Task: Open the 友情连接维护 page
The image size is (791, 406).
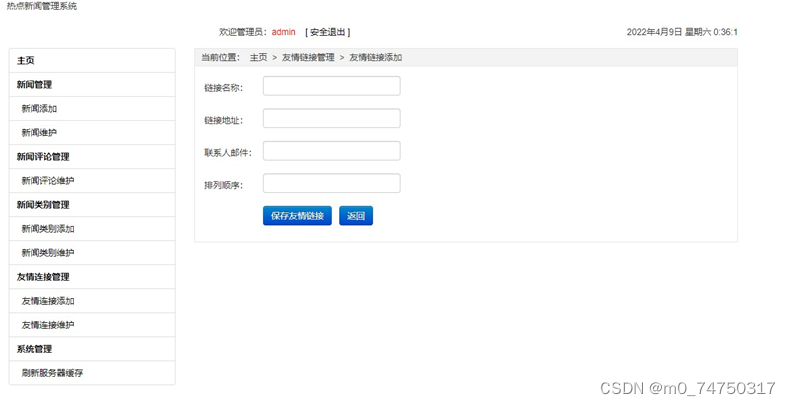Action: pyautogui.click(x=48, y=325)
